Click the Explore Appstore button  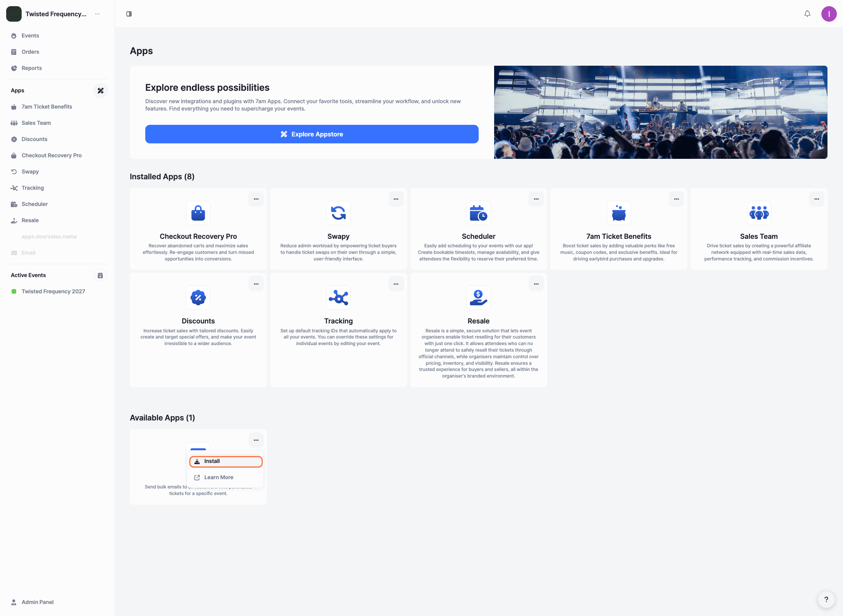[312, 134]
